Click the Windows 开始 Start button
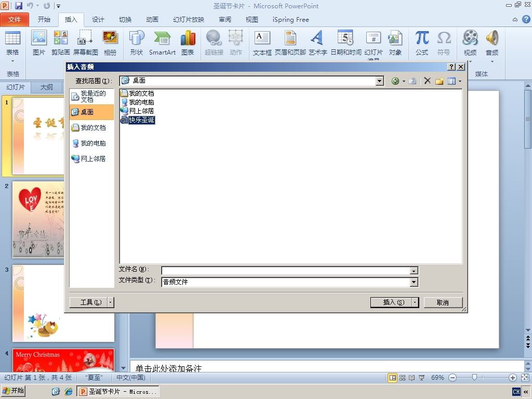Viewport: 532px width, 399px height. pos(13,391)
